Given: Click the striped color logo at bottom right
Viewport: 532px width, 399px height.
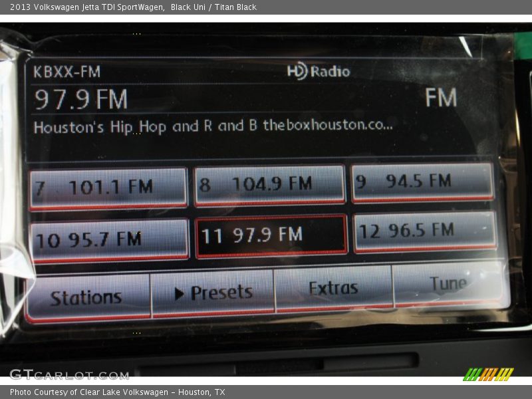Looking at the screenshot, I should [x=488, y=374].
